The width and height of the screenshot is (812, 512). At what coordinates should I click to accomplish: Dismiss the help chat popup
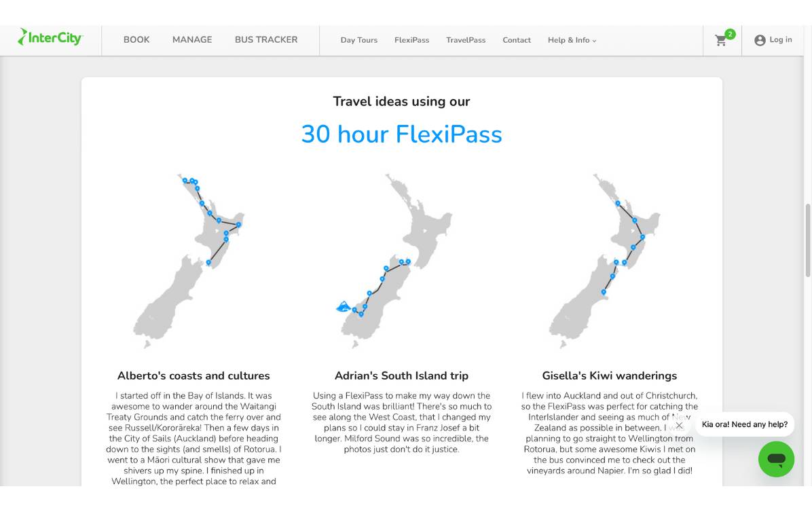(679, 425)
